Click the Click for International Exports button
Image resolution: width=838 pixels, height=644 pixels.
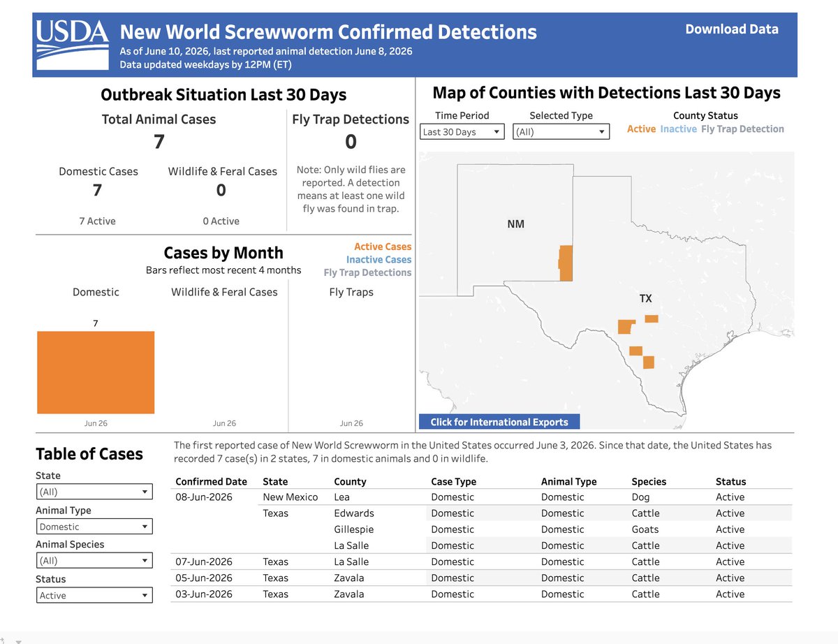tap(499, 422)
